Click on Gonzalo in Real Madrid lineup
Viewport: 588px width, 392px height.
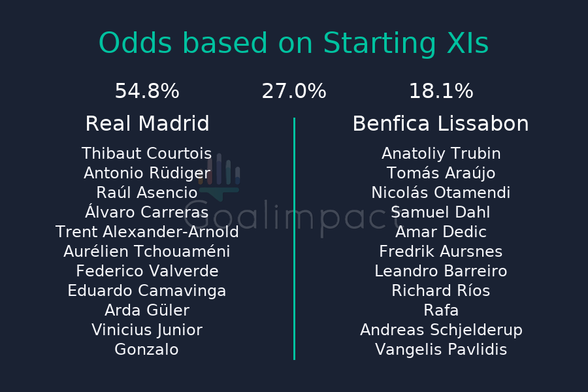pyautogui.click(x=147, y=350)
